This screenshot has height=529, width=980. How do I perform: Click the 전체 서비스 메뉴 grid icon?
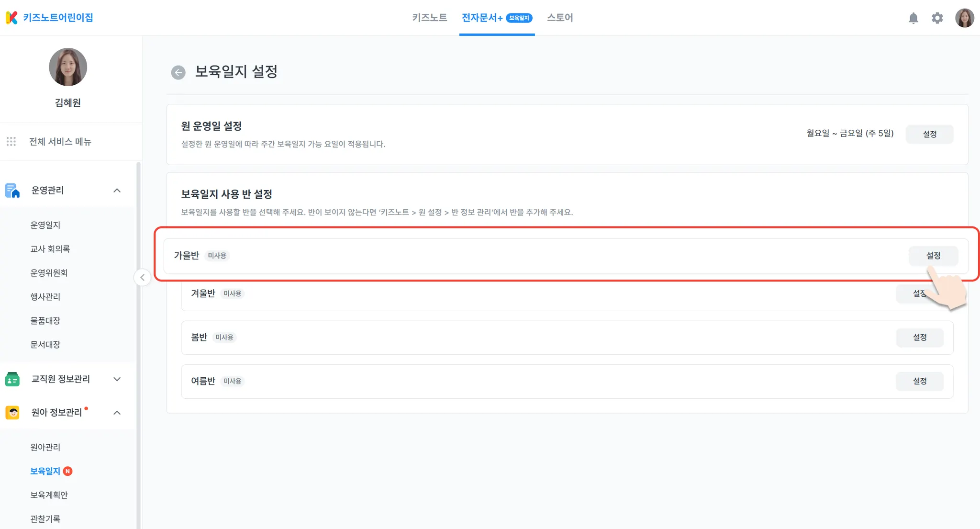(x=11, y=142)
